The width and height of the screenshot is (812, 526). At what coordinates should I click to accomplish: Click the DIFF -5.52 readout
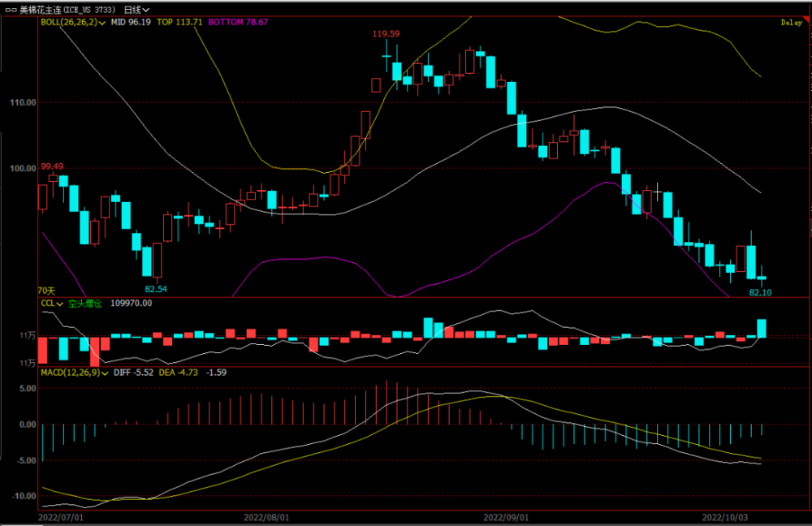pyautogui.click(x=132, y=373)
